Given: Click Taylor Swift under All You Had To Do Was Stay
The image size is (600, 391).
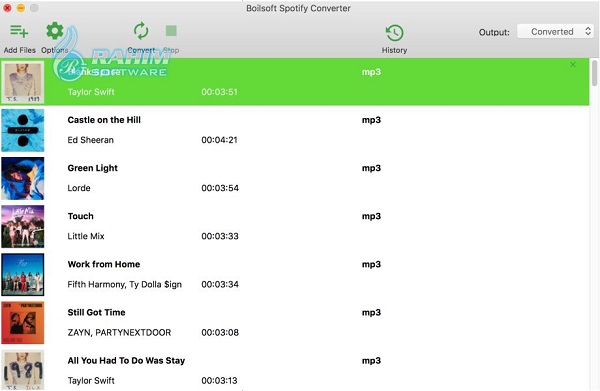Looking at the screenshot, I should click(x=91, y=381).
